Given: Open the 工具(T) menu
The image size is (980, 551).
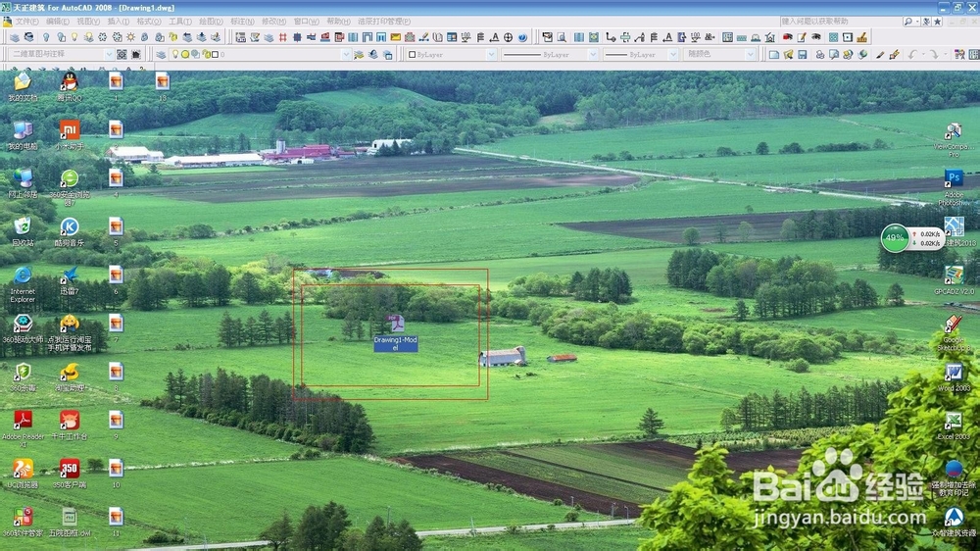Looking at the screenshot, I should pyautogui.click(x=180, y=22).
